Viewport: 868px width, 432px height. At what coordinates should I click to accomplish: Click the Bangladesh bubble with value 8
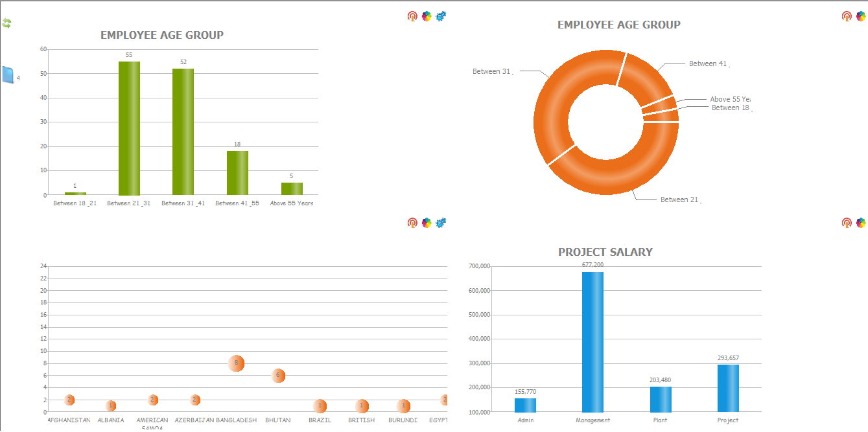236,363
